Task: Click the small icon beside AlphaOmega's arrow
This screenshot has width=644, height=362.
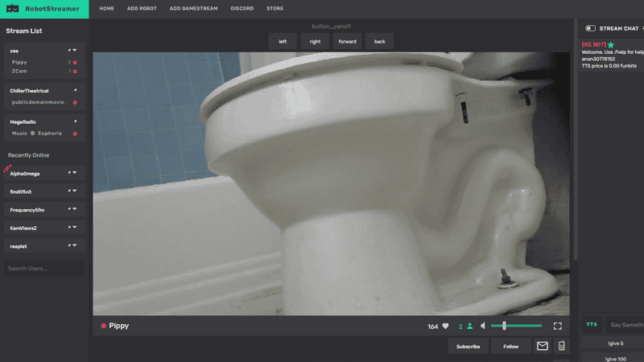Action: 69,173
